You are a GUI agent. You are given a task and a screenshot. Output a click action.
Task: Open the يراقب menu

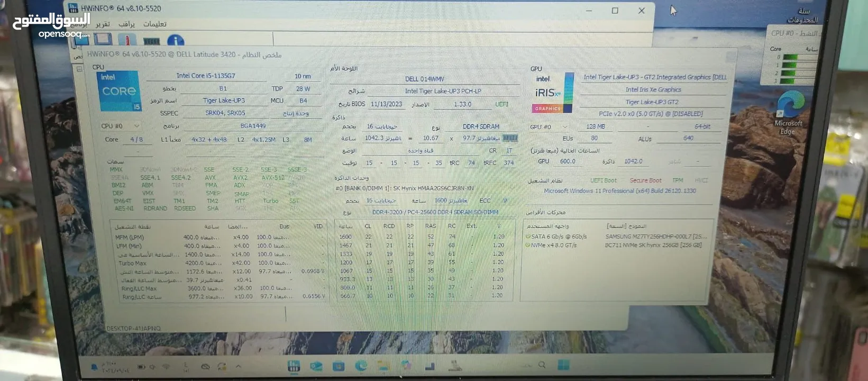click(126, 24)
